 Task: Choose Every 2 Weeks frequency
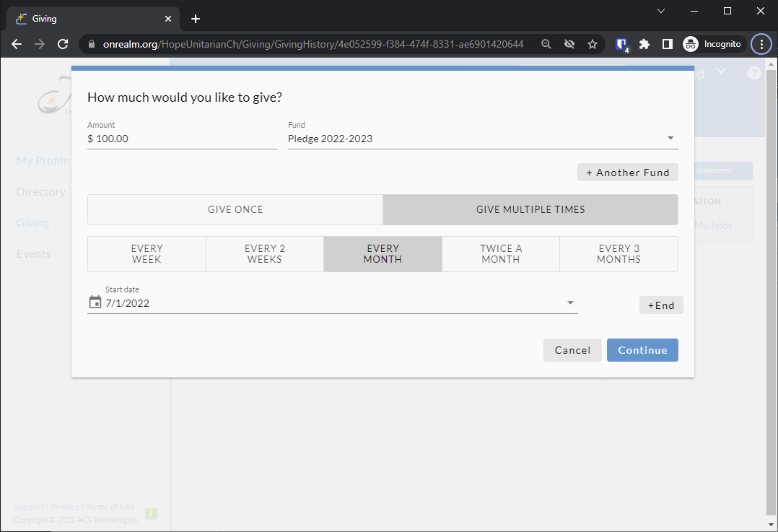click(x=265, y=254)
